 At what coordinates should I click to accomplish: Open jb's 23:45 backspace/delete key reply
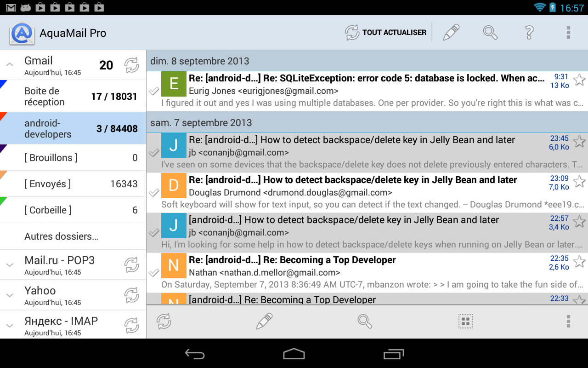click(367, 153)
